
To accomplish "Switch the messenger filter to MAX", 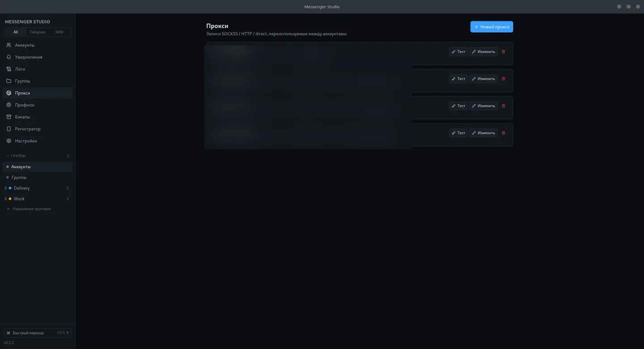I will (59, 32).
